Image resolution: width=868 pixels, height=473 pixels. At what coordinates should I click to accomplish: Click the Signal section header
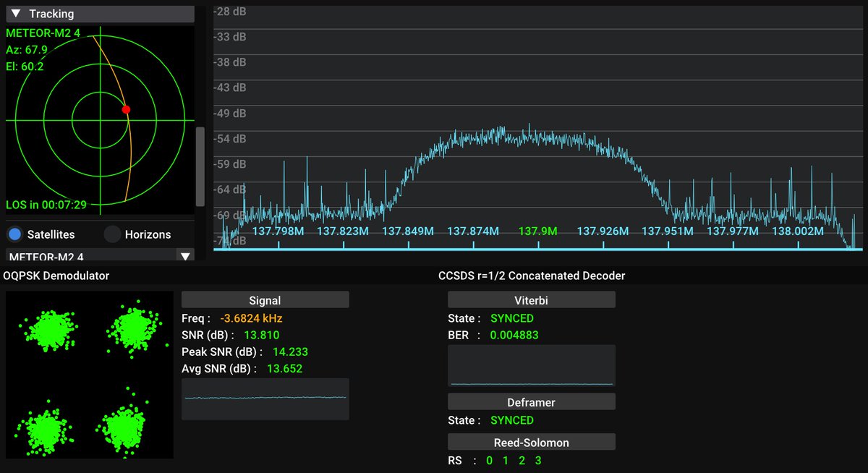tap(265, 300)
